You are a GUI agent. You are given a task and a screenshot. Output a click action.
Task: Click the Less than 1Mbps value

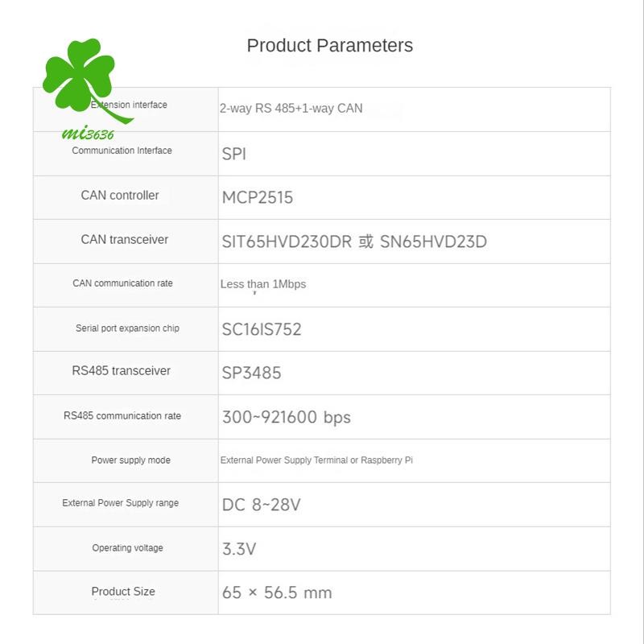(x=263, y=284)
